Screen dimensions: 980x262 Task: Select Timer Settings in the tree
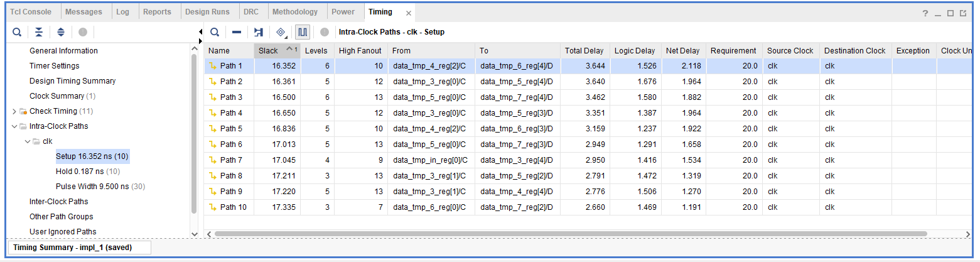pos(54,66)
